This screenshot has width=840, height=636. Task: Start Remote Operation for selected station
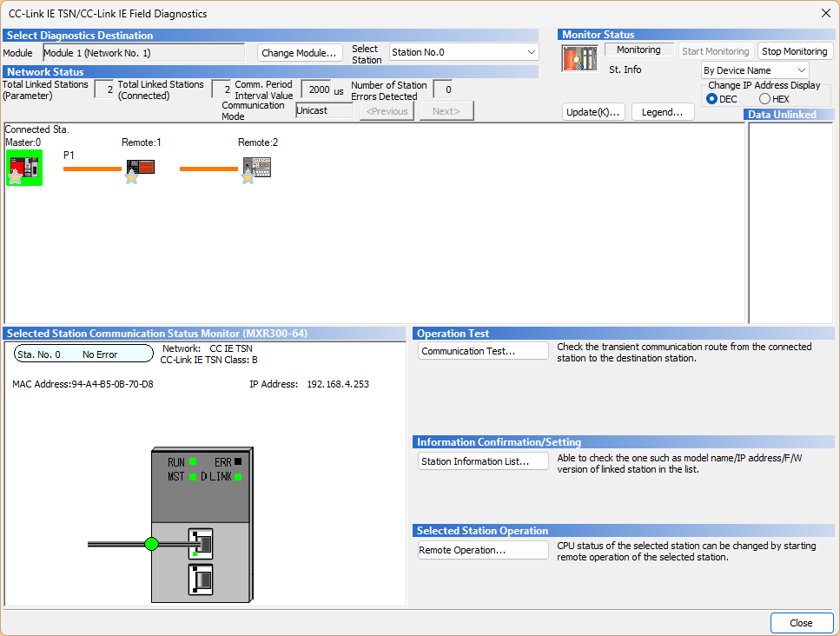pyautogui.click(x=483, y=550)
